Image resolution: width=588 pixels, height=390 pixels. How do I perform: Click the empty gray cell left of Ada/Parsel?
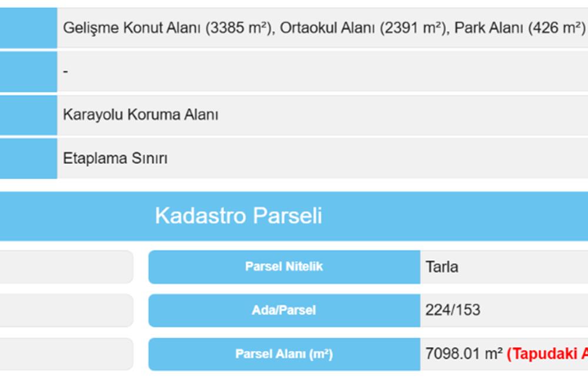(x=66, y=310)
